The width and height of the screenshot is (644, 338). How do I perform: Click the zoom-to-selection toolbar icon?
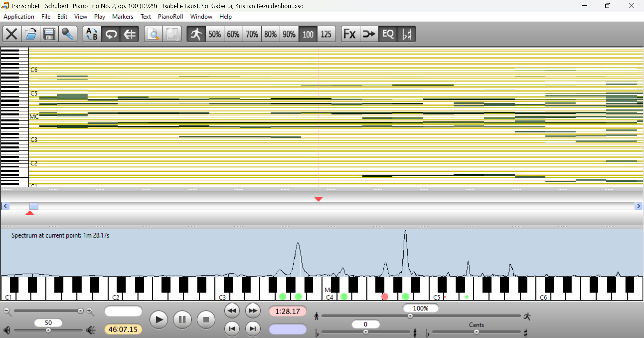point(172,34)
